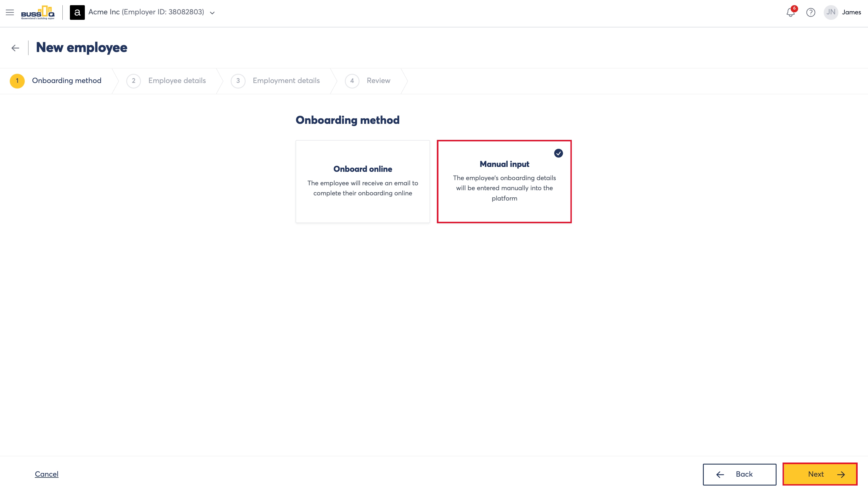
Task: Click the JN user avatar
Action: click(831, 13)
